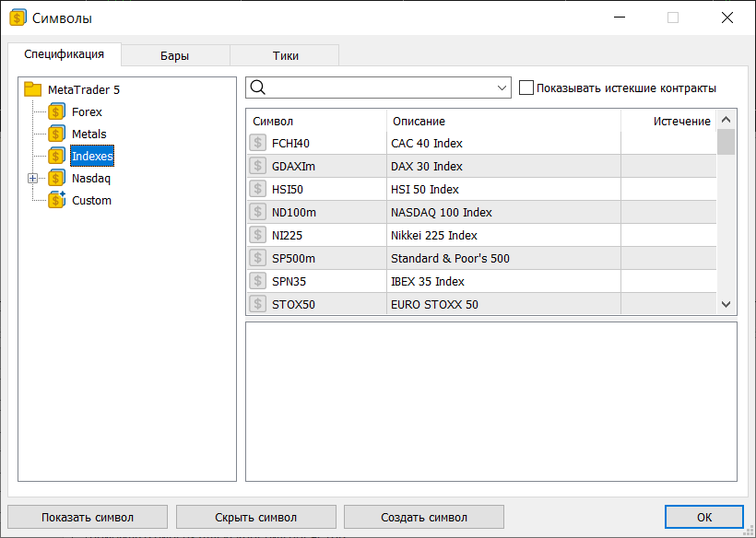756x538 pixels.
Task: Click the Показать символ button
Action: 88,518
